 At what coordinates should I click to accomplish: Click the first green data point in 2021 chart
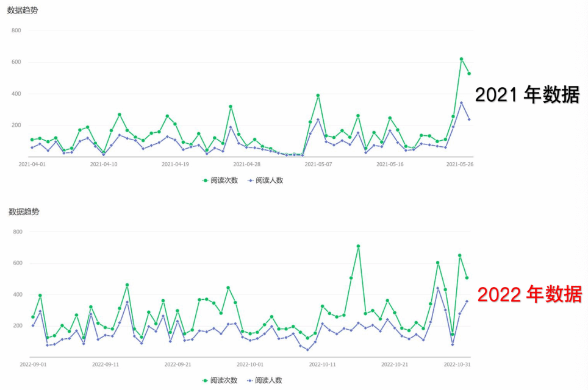32,140
